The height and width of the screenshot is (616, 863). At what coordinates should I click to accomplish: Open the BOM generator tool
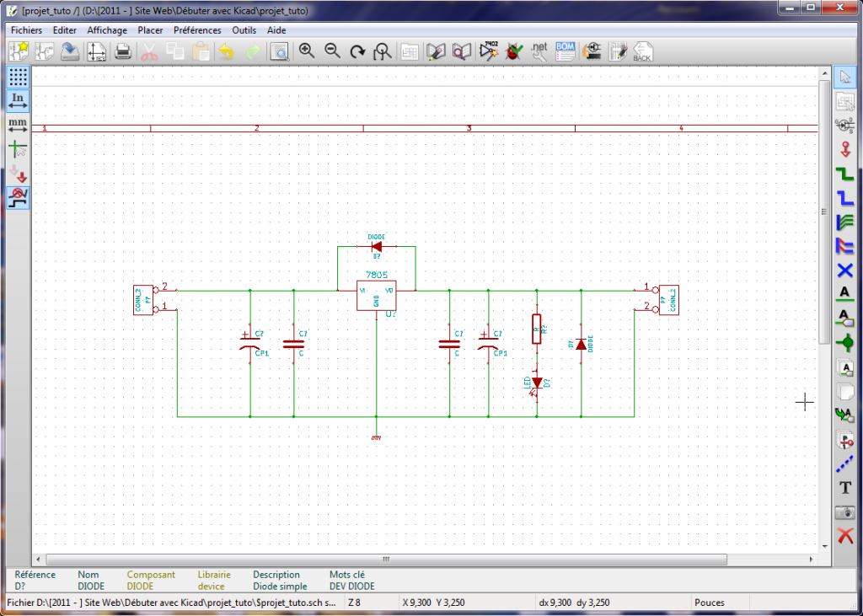[x=565, y=51]
